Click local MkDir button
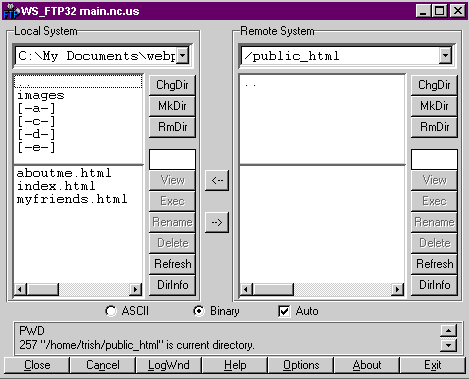Image resolution: width=469 pixels, height=379 pixels. point(172,106)
